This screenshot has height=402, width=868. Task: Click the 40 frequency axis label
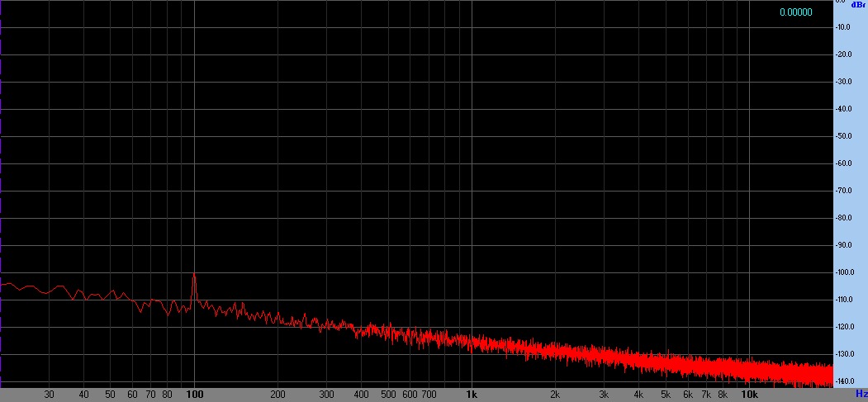click(84, 395)
